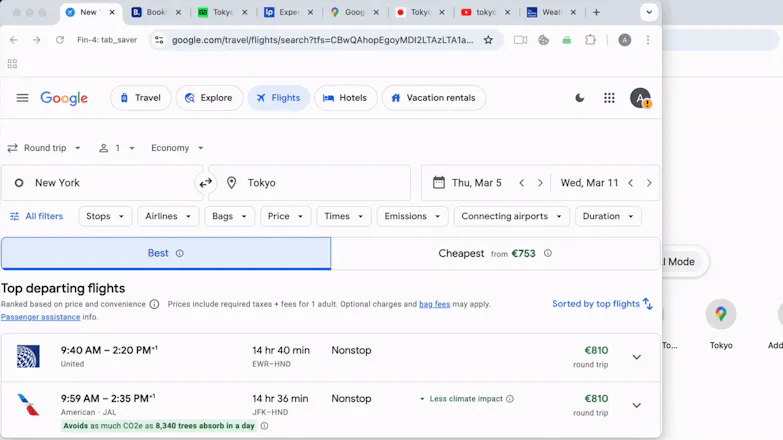Click the browser forward arrow
The image size is (783, 440).
[x=36, y=40]
